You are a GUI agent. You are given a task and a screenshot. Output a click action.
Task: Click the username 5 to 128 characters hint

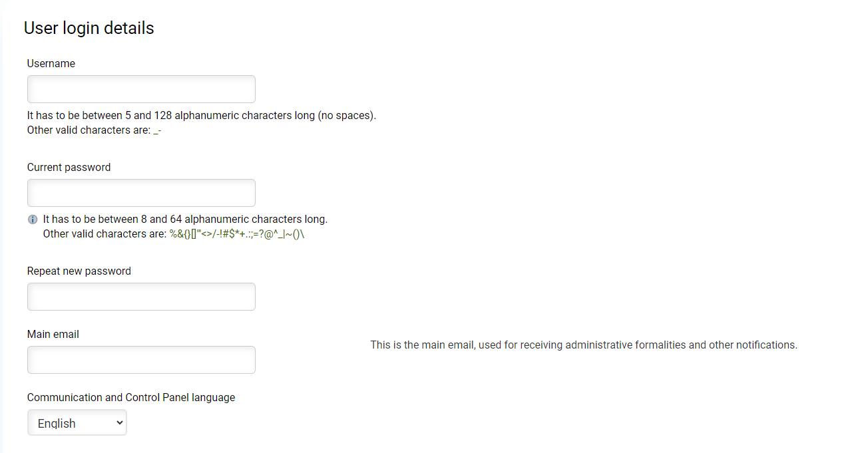pyautogui.click(x=202, y=116)
